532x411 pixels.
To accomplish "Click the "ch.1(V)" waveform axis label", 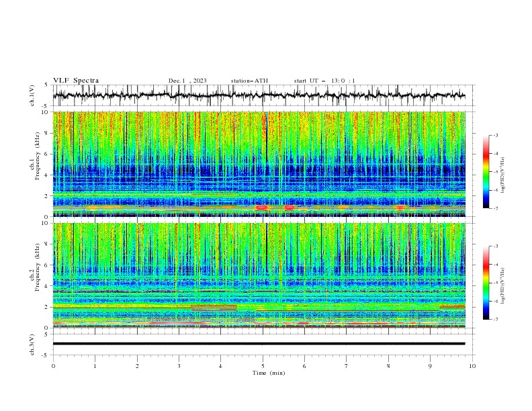I will [x=32, y=95].
